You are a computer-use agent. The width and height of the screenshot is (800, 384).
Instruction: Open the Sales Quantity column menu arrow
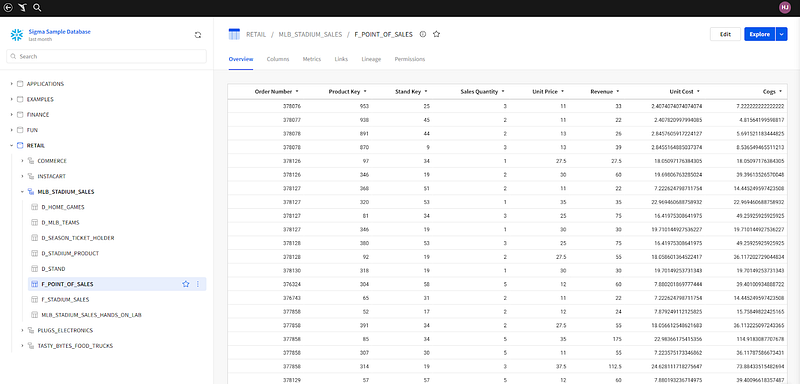tap(503, 91)
